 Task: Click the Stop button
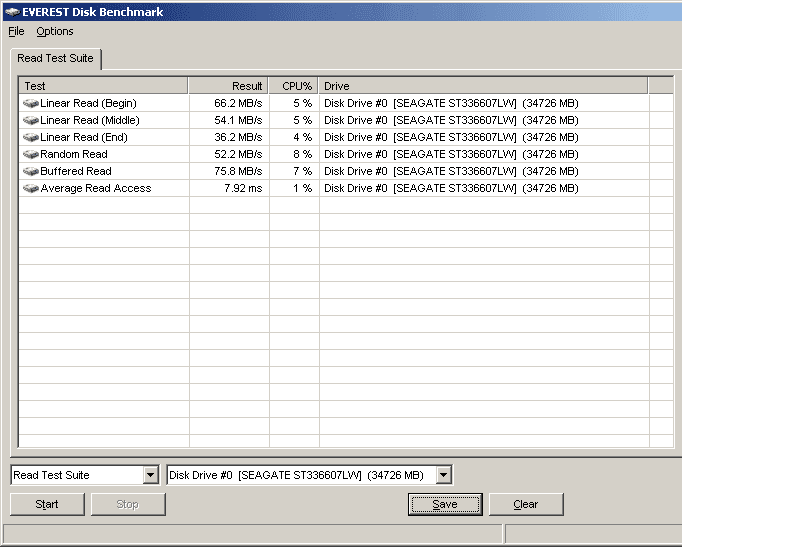point(128,504)
